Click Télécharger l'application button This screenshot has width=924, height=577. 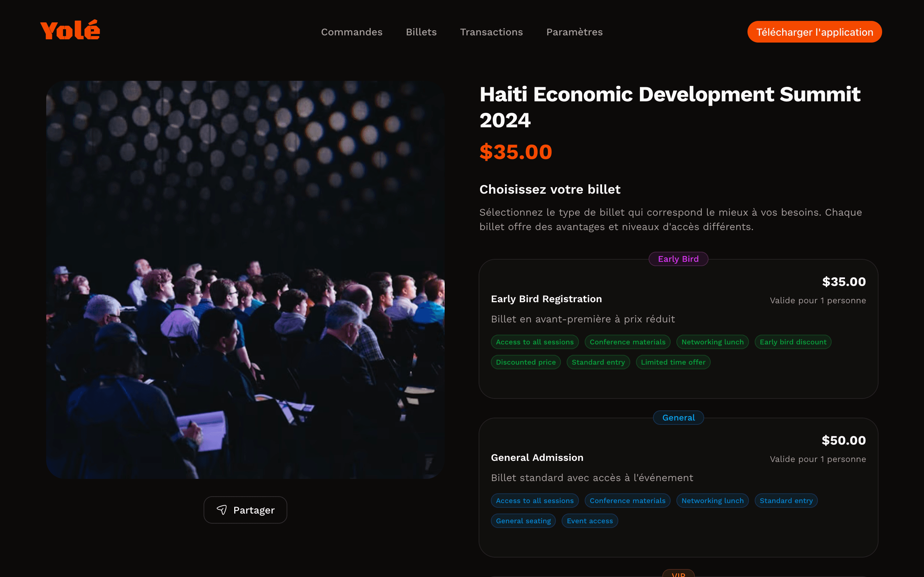coord(814,32)
